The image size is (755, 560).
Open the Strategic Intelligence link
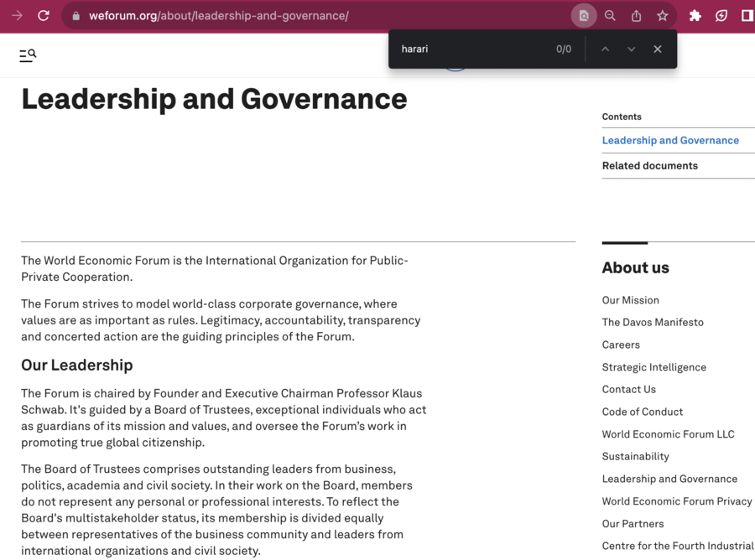[653, 367]
